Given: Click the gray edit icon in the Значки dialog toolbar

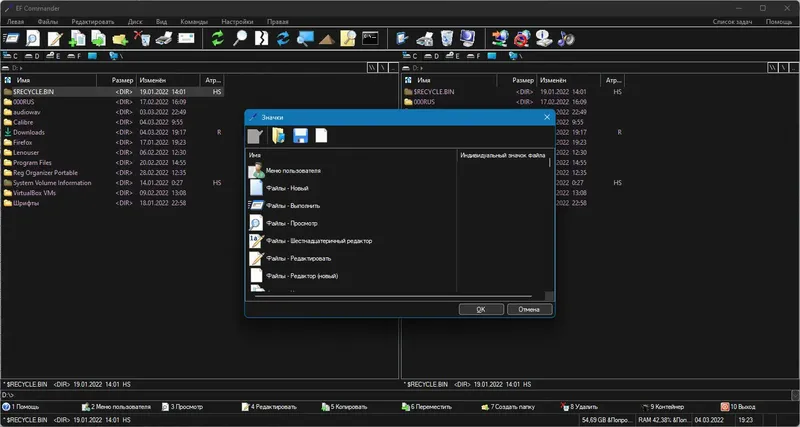Looking at the screenshot, I should pyautogui.click(x=255, y=136).
